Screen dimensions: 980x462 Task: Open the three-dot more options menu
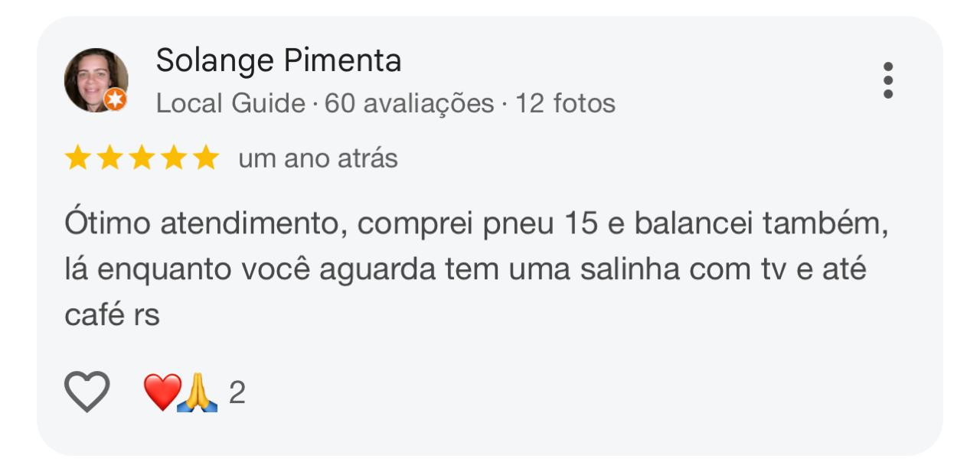click(x=887, y=80)
